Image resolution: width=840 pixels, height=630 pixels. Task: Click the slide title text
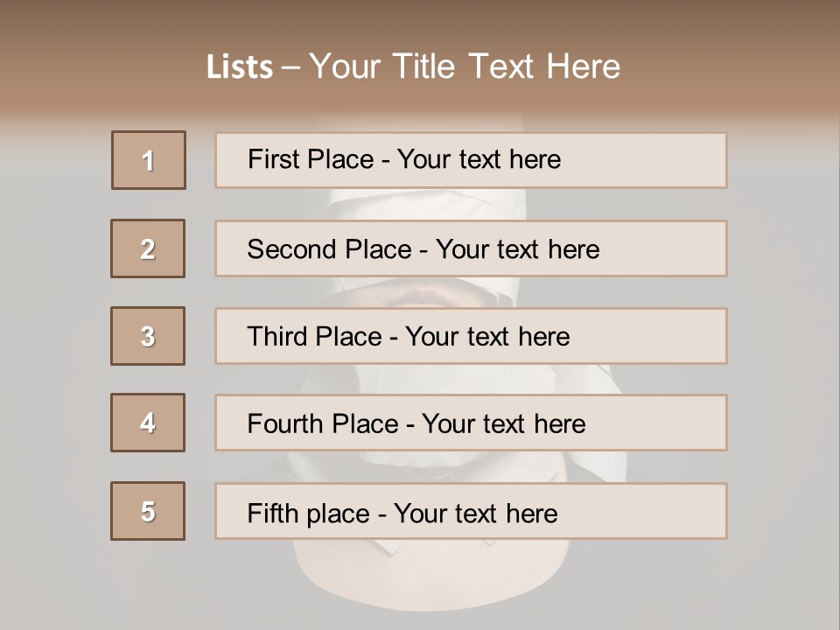(x=414, y=66)
